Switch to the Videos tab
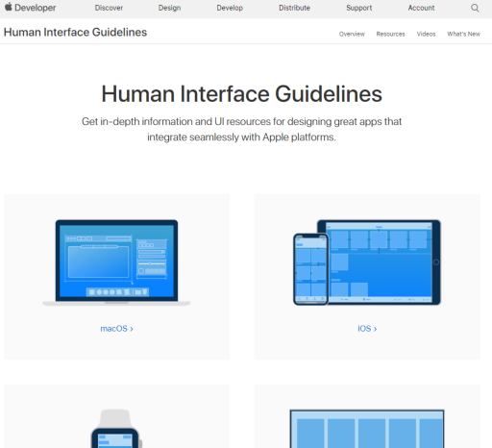 click(x=426, y=34)
